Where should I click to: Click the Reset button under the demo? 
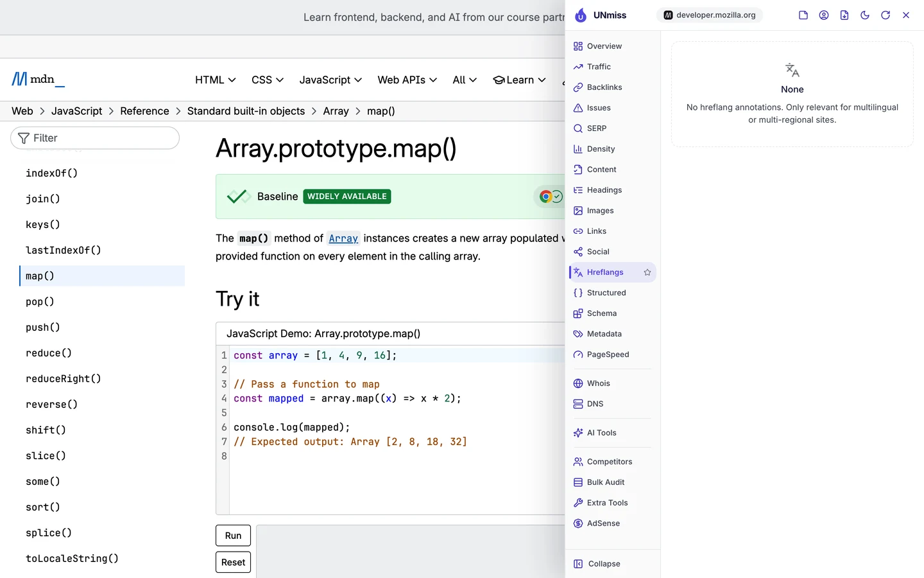click(x=234, y=563)
